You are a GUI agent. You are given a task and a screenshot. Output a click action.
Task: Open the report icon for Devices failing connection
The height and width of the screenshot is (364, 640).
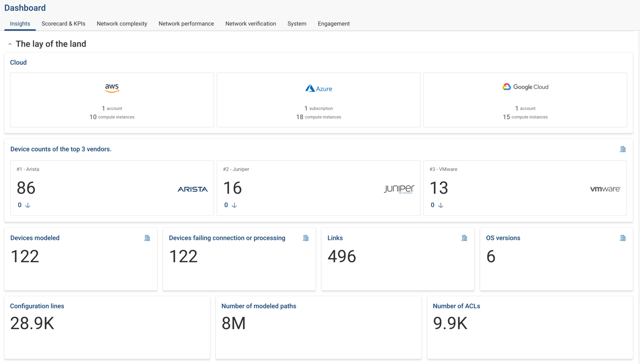pyautogui.click(x=306, y=238)
